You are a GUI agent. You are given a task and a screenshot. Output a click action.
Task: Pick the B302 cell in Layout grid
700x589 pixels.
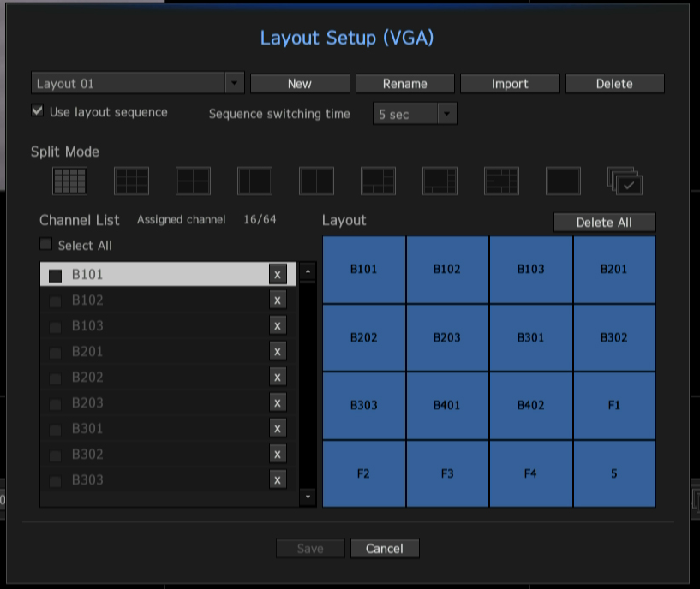point(614,338)
